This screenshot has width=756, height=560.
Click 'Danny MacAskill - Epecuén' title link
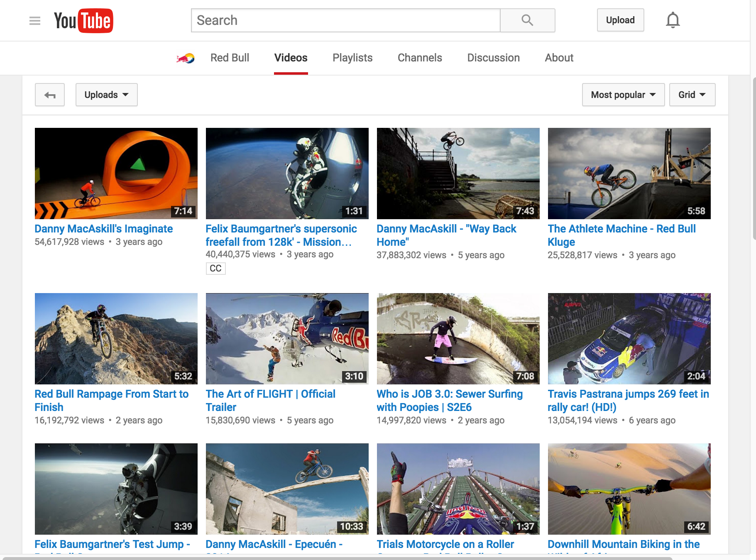pos(274,544)
